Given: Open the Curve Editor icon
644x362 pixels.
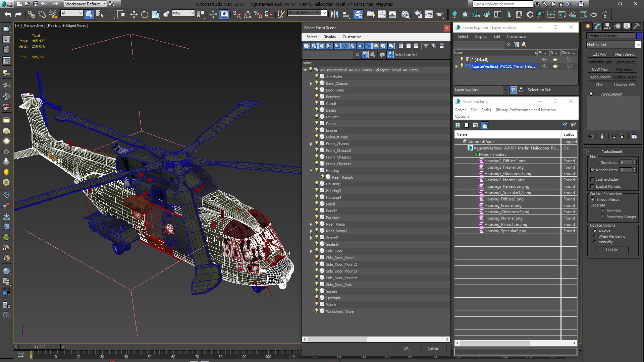Looking at the screenshot, I should point(382,14).
